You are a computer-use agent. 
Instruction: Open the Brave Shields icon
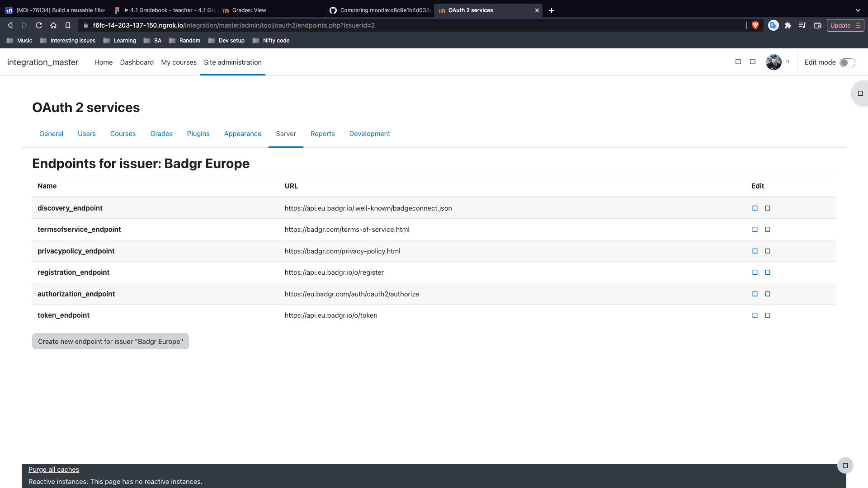(x=755, y=25)
